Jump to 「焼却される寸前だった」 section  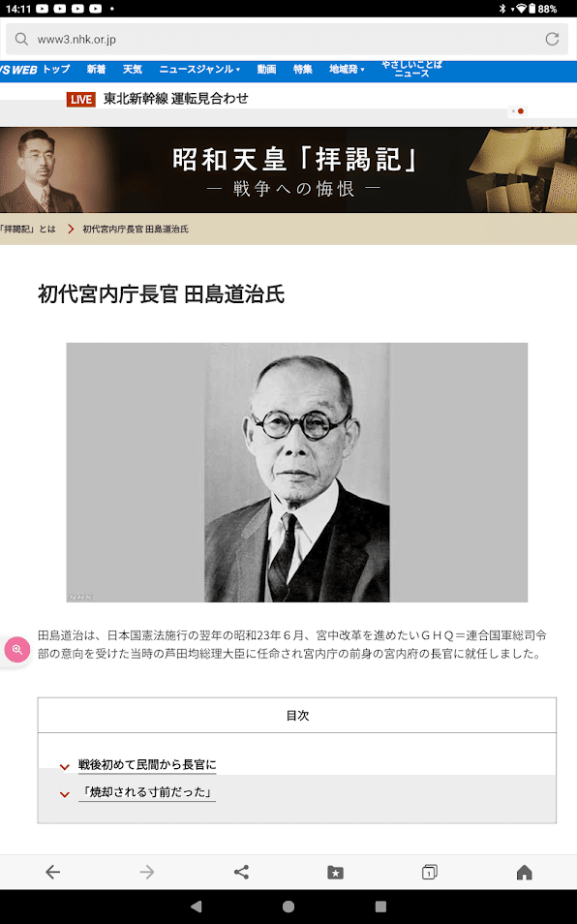(x=147, y=792)
